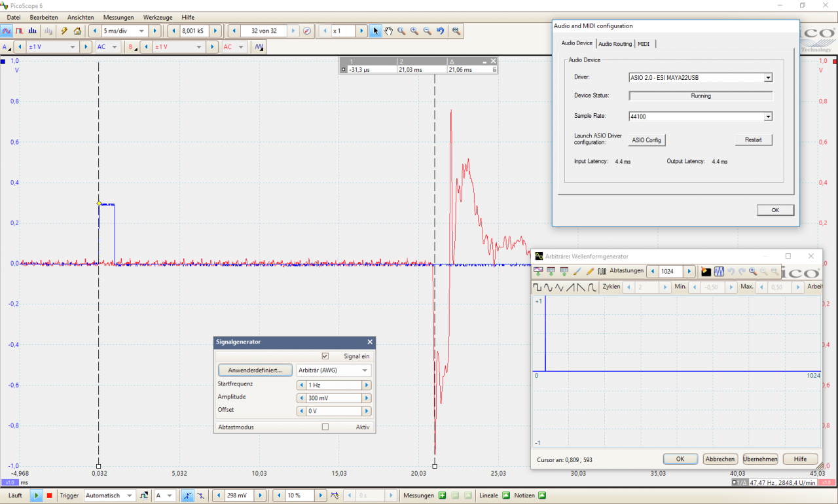Open the Sample Rate 44100 dropdown
This screenshot has width=838, height=504.
point(768,117)
